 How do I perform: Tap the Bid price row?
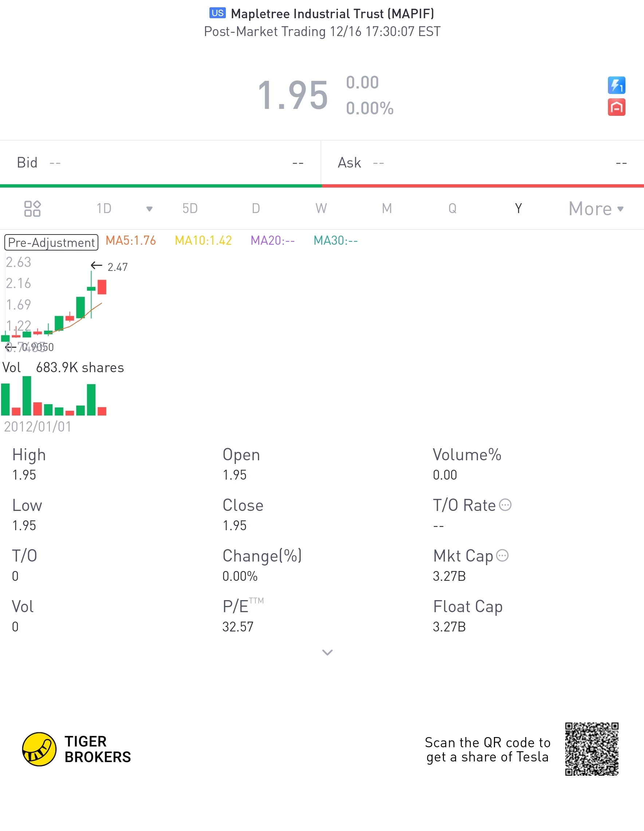pyautogui.click(x=160, y=163)
